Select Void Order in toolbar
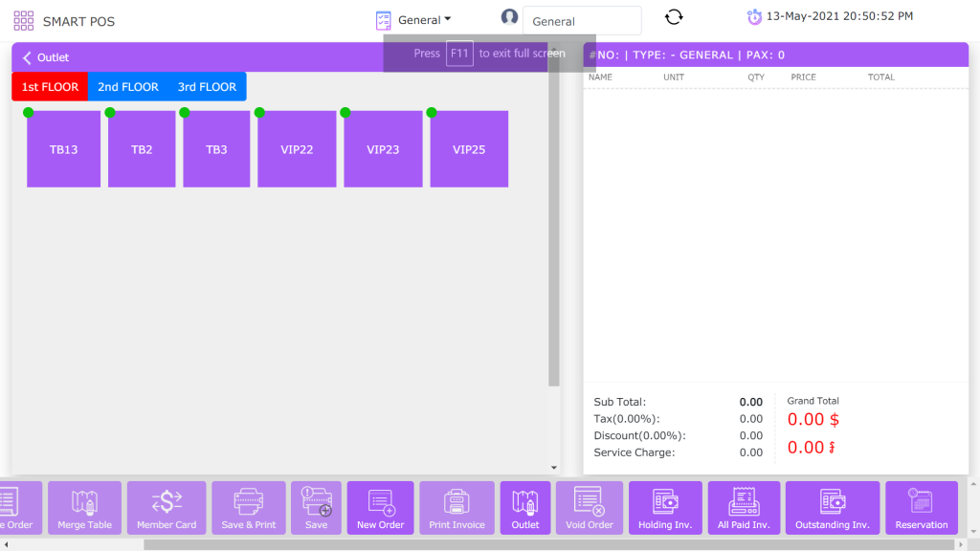 589,507
